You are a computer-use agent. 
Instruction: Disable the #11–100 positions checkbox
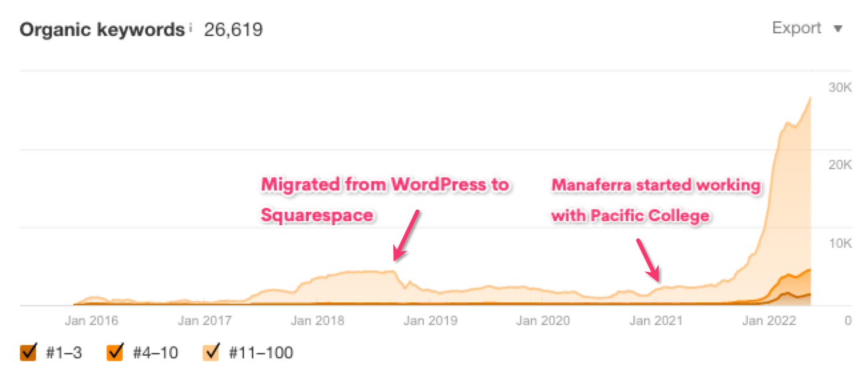212,352
